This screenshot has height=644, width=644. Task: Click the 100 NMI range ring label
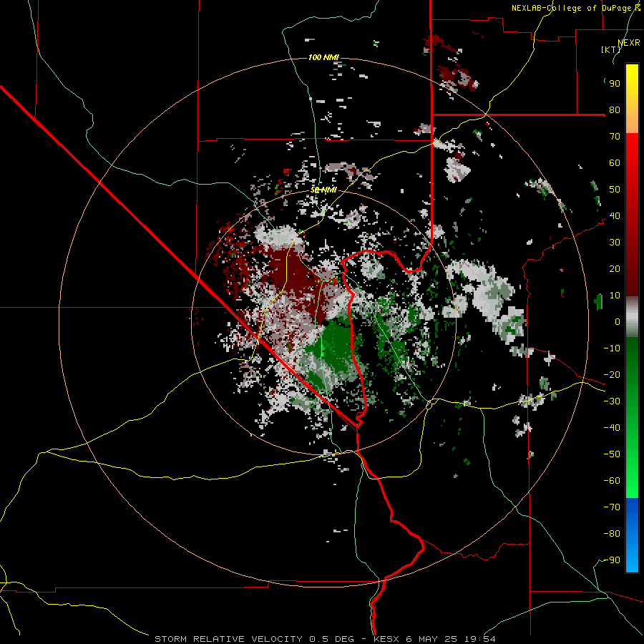323,57
